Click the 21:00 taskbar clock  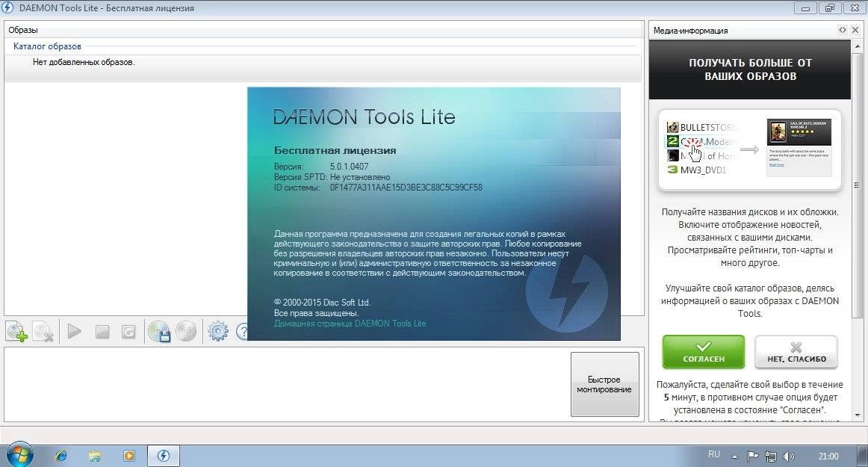828,457
